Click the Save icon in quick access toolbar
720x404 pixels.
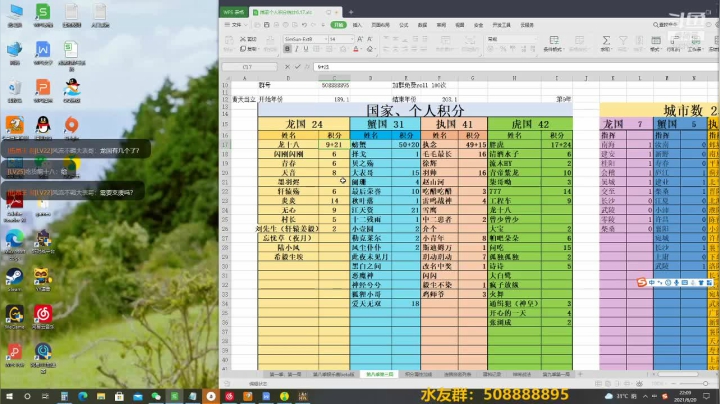(x=266, y=25)
